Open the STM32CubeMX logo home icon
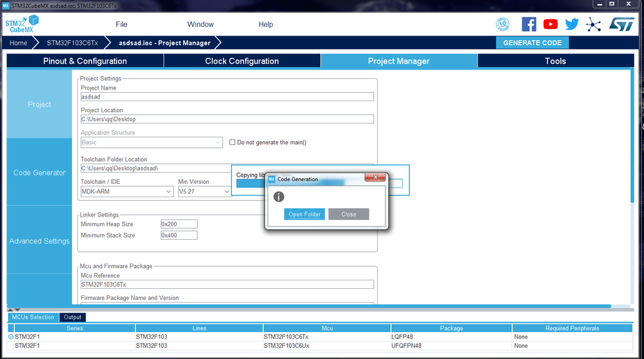The height and width of the screenshot is (359, 644). [x=22, y=24]
